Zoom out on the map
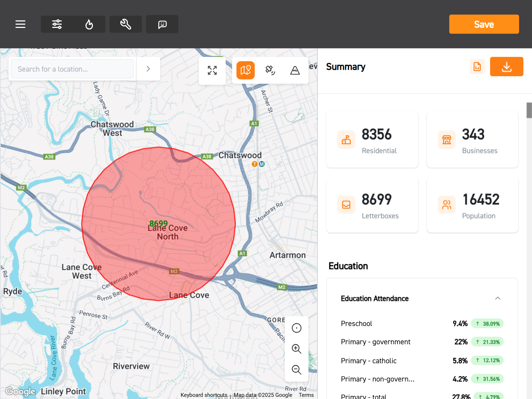 296,369
